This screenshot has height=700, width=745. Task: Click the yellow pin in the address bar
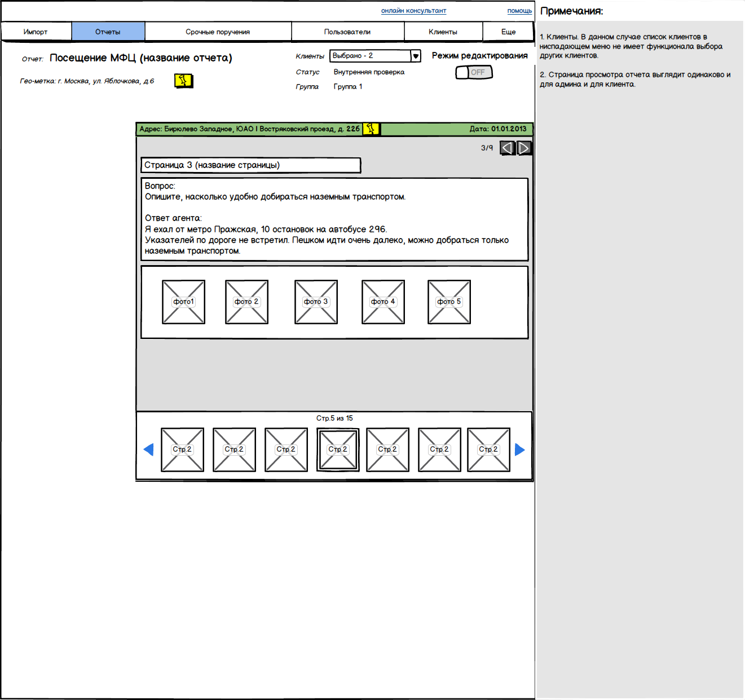371,129
